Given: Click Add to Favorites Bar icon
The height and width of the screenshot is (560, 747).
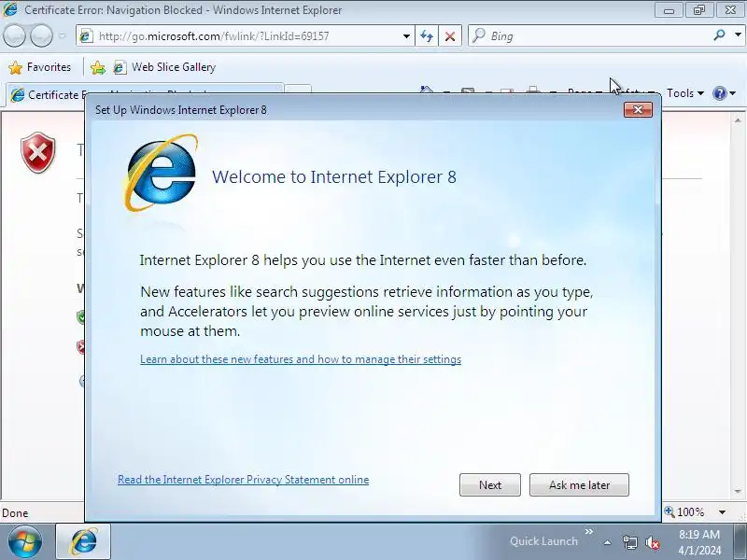Looking at the screenshot, I should click(98, 67).
